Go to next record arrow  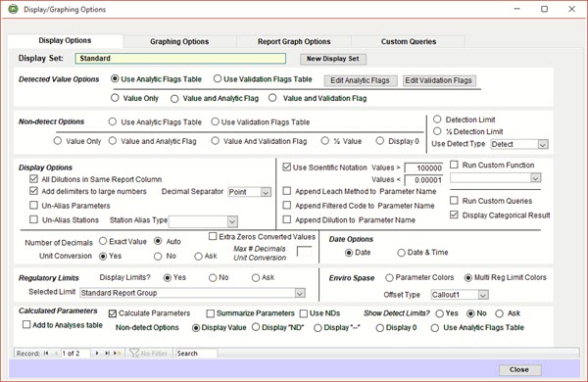click(x=97, y=354)
